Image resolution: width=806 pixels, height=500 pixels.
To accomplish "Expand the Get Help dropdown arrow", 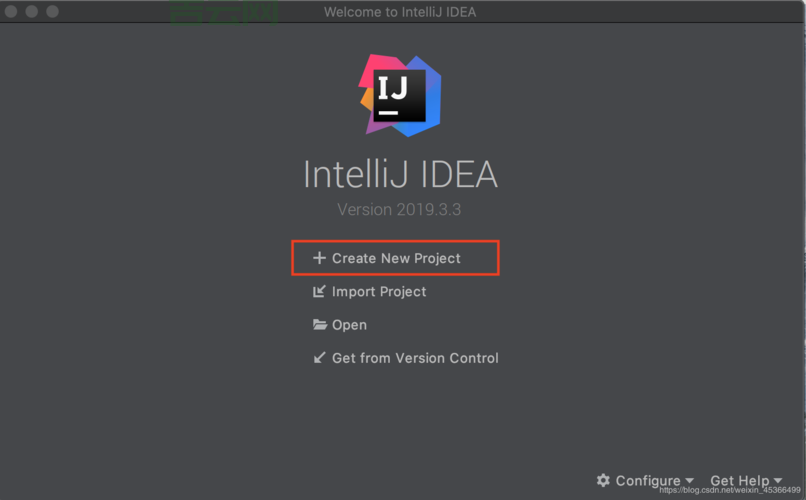I will tap(777, 481).
